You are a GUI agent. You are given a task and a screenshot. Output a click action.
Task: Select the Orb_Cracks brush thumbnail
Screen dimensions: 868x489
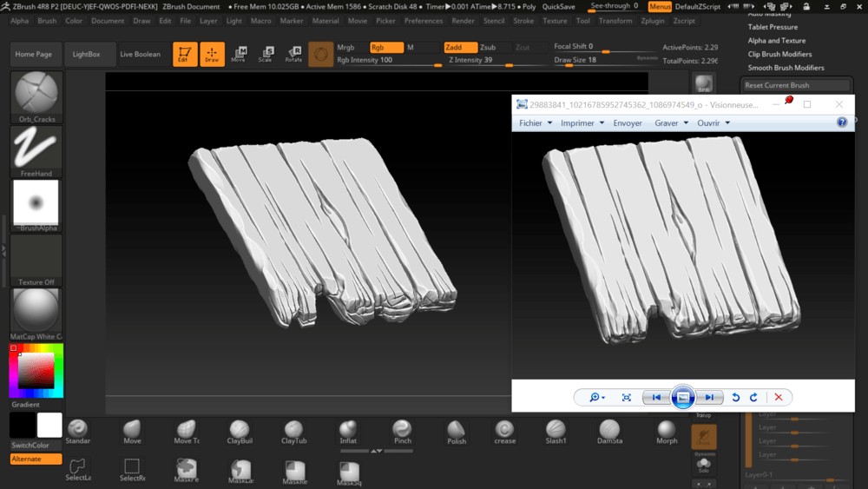[x=36, y=97]
